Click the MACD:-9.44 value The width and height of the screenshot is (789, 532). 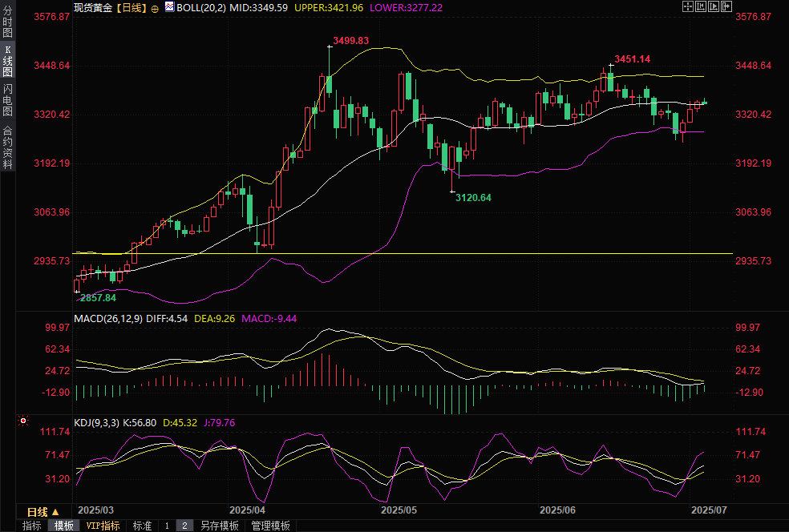[x=269, y=319]
